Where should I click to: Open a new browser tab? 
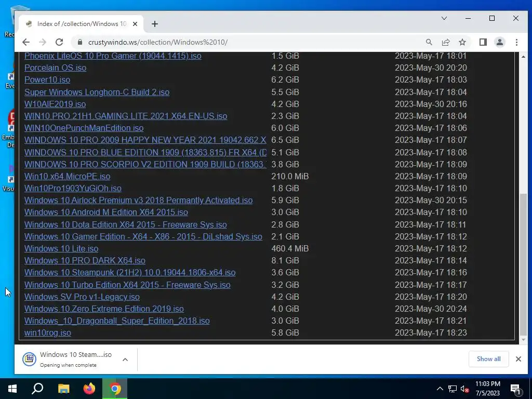(x=155, y=24)
